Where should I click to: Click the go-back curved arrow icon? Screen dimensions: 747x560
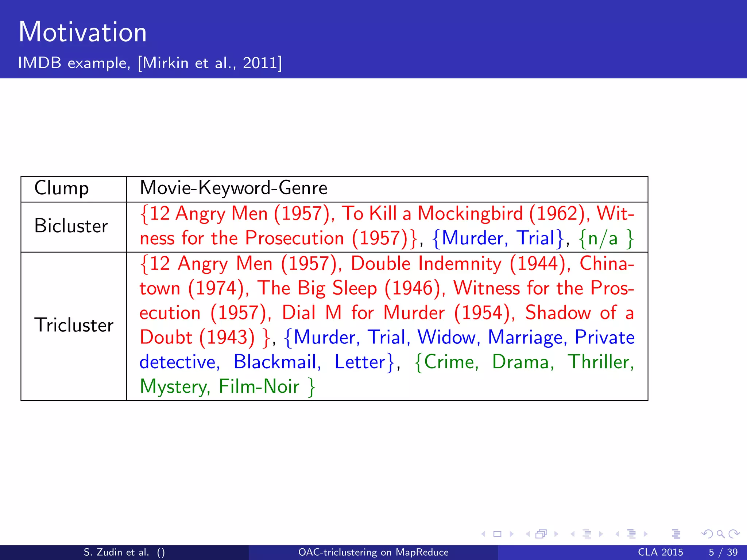(707, 534)
